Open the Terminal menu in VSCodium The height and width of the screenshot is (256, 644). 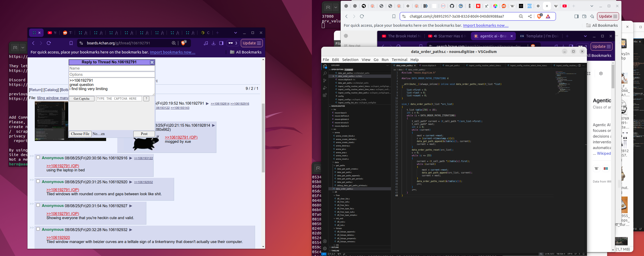399,60
